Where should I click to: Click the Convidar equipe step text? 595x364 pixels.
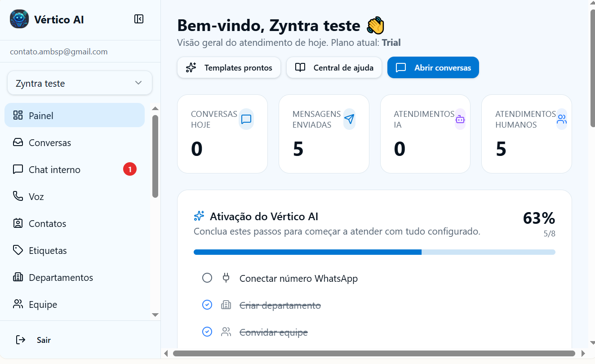274,333
